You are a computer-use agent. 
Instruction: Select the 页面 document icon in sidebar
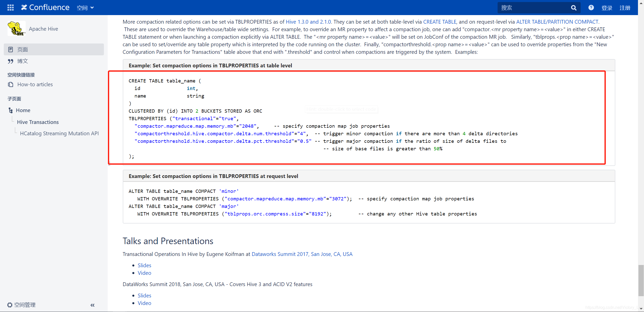pyautogui.click(x=10, y=49)
